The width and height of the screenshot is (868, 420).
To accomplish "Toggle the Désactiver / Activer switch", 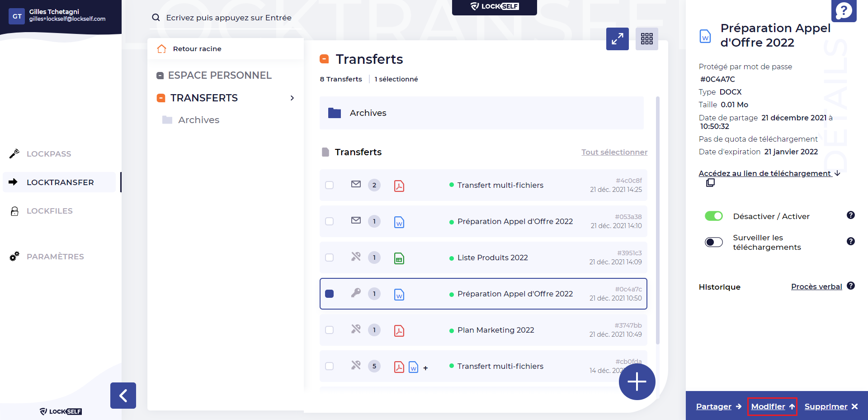I will tap(713, 216).
